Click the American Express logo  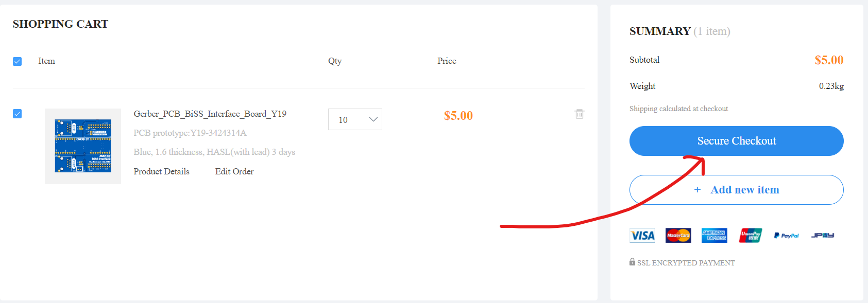714,236
